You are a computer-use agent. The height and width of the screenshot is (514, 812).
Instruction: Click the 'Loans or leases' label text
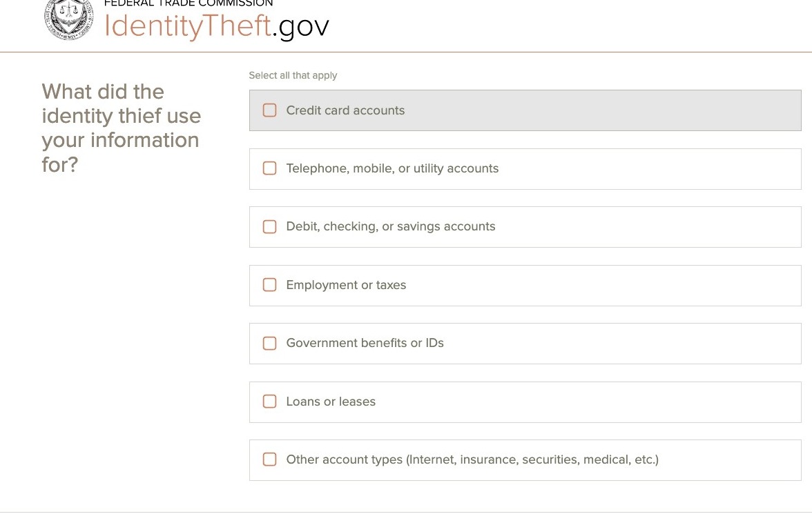[331, 402]
